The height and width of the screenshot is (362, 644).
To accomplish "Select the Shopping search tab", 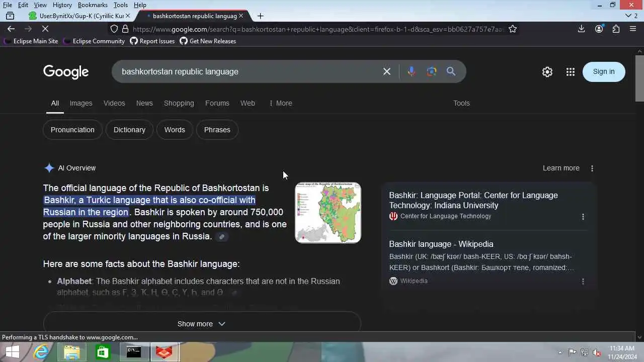I will point(179,103).
